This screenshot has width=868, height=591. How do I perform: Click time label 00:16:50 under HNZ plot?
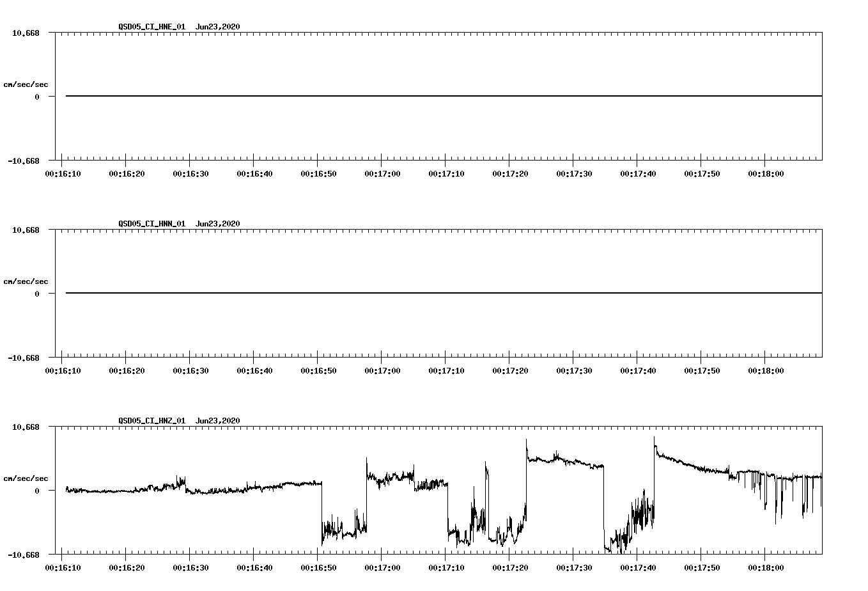click(318, 568)
